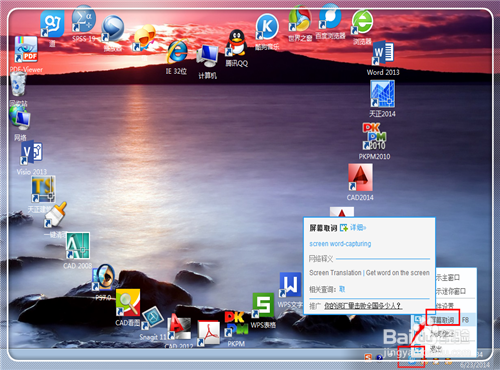Launch IE 32位 browser shortcut
500x370 pixels.
tap(177, 53)
